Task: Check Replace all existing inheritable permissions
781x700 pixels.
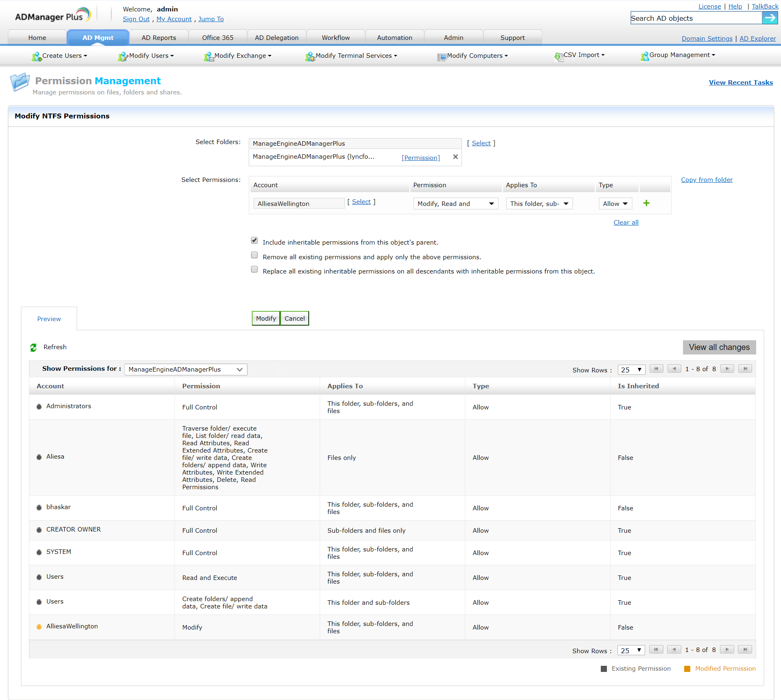Action: coord(254,269)
